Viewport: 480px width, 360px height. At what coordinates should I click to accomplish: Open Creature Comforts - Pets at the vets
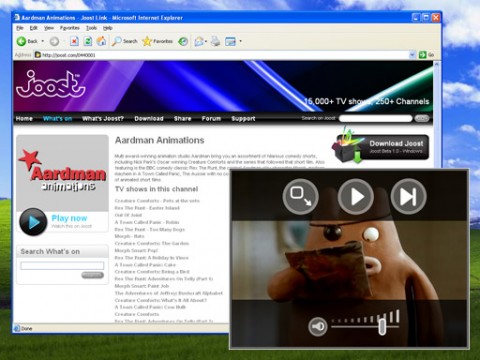(x=157, y=201)
